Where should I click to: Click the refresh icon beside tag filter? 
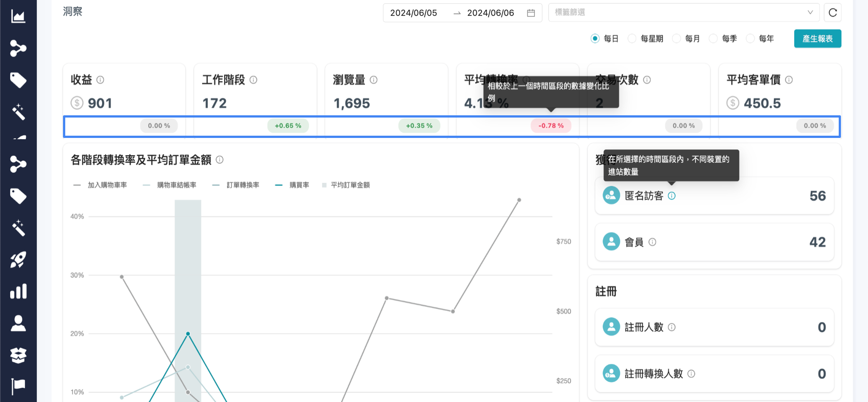point(832,13)
